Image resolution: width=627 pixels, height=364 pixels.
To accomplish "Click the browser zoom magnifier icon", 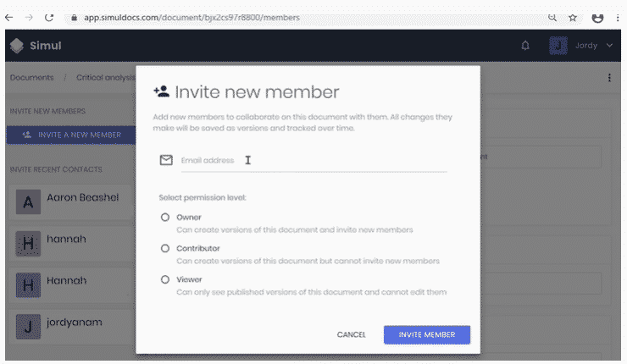I will pyautogui.click(x=552, y=18).
